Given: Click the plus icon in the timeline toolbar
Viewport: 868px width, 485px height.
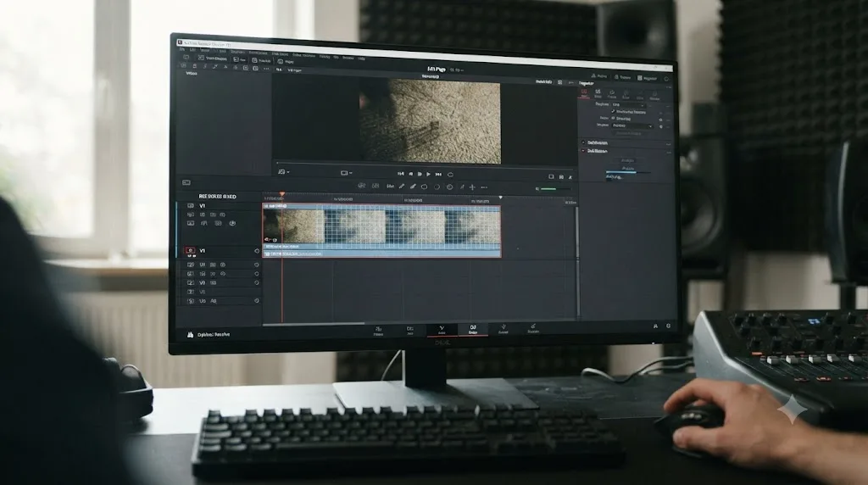Looking at the screenshot, I should pos(472,187).
